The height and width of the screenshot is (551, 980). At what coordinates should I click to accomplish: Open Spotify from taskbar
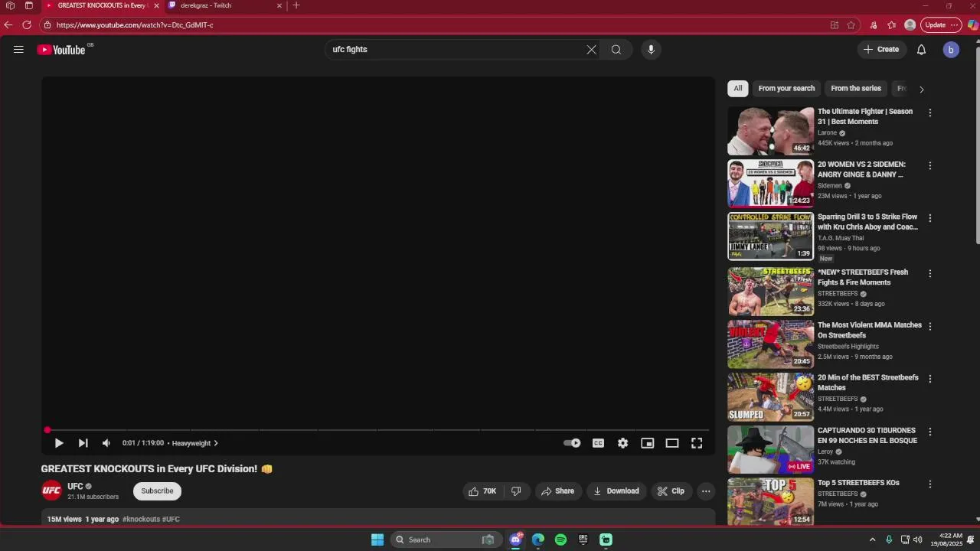560,540
